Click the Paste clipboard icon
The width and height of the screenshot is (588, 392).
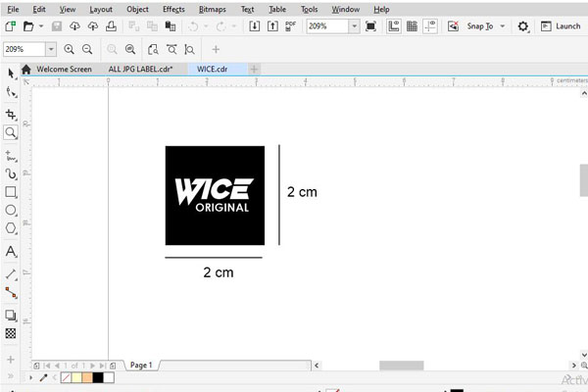point(171,26)
